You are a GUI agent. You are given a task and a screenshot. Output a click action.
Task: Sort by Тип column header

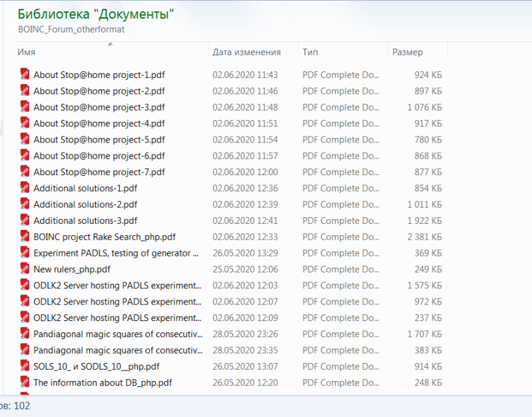310,52
